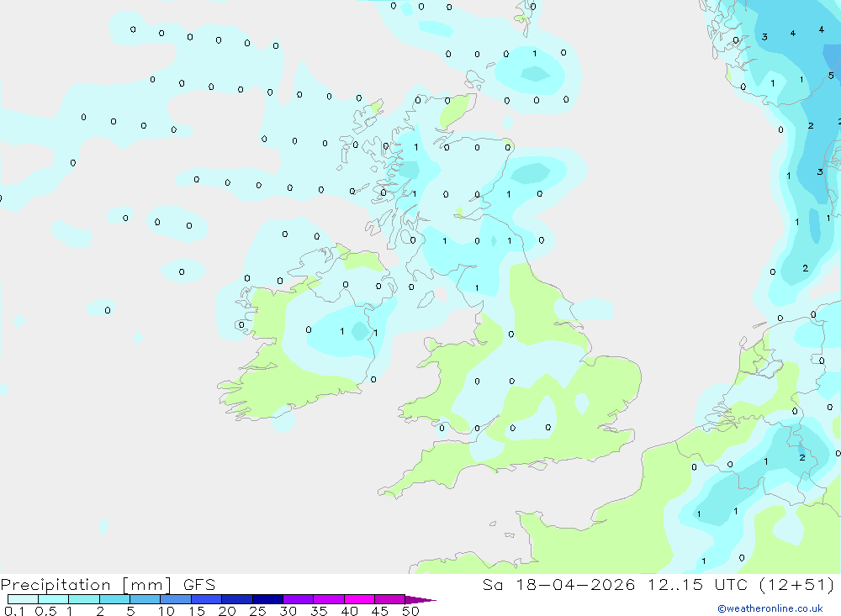Click the arrow tip above 50 in legend
The height and width of the screenshot is (616, 841).
click(420, 600)
